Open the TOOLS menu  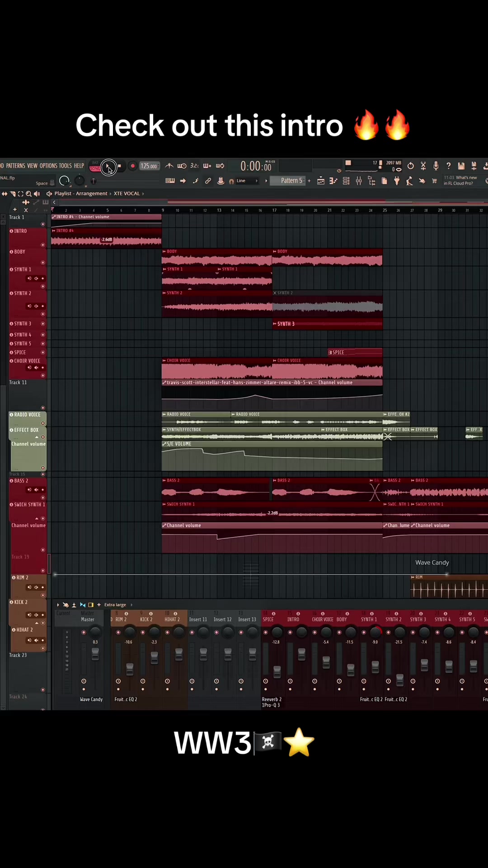coord(65,166)
